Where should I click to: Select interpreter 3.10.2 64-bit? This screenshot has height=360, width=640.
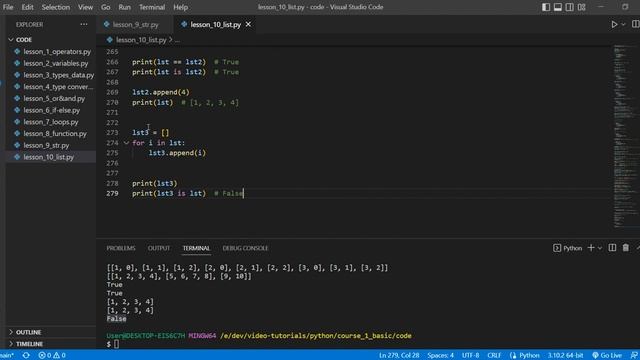pos(565,356)
